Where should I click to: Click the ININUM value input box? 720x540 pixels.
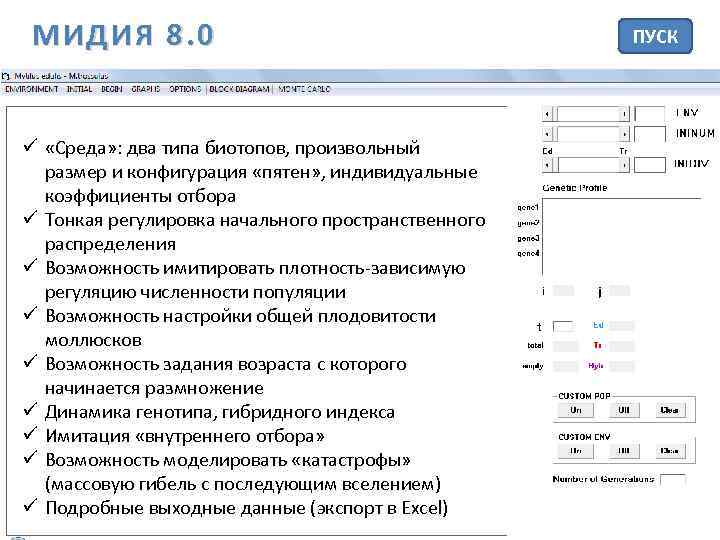coord(650,134)
